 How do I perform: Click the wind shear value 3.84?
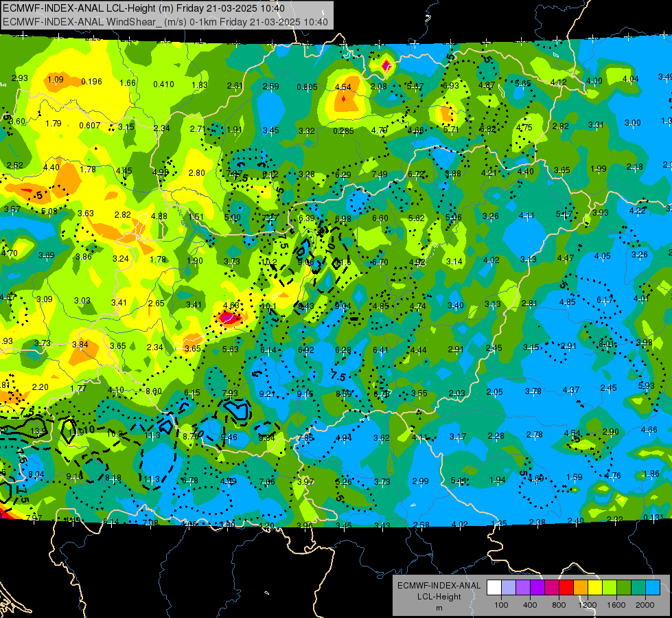pos(80,345)
